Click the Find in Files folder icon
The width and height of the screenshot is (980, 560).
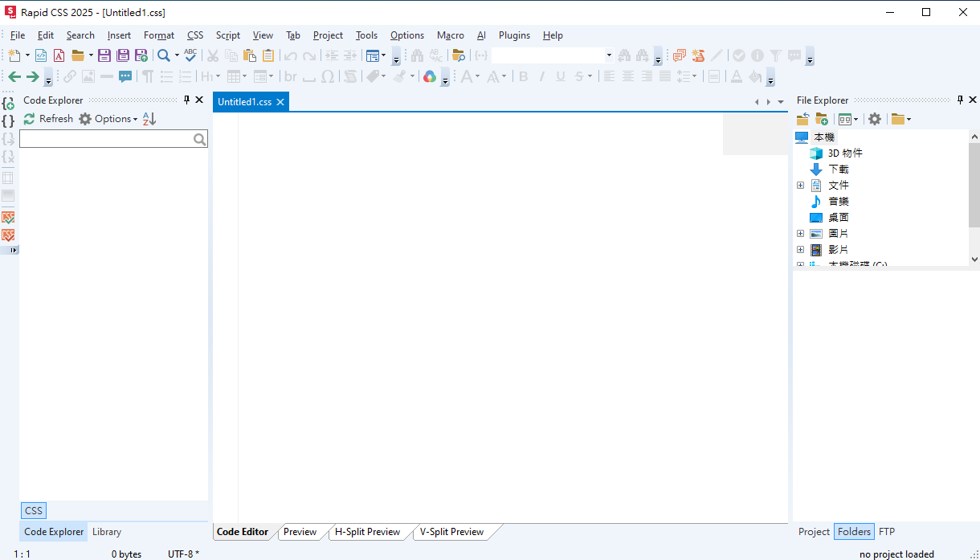459,55
